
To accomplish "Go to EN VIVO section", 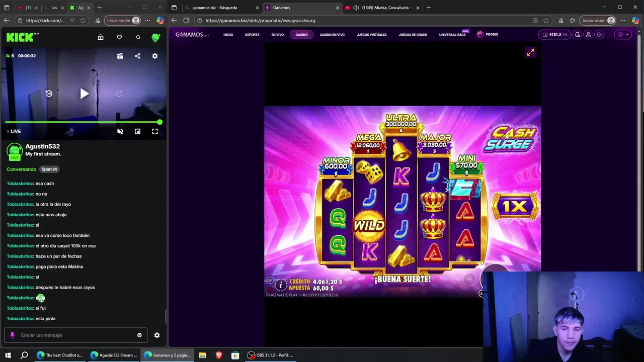I will pyautogui.click(x=278, y=35).
